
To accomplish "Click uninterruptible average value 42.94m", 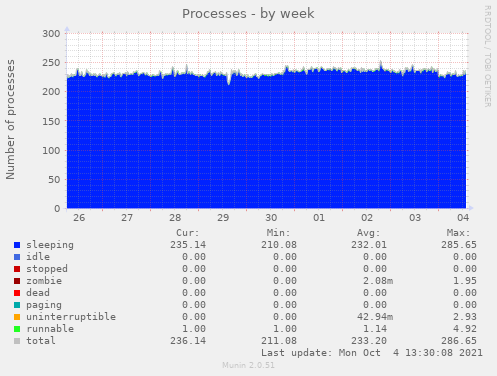I will [375, 317].
